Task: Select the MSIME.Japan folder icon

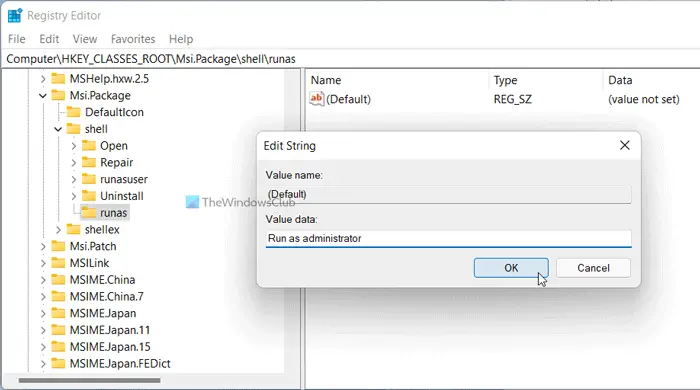Action: (58, 313)
